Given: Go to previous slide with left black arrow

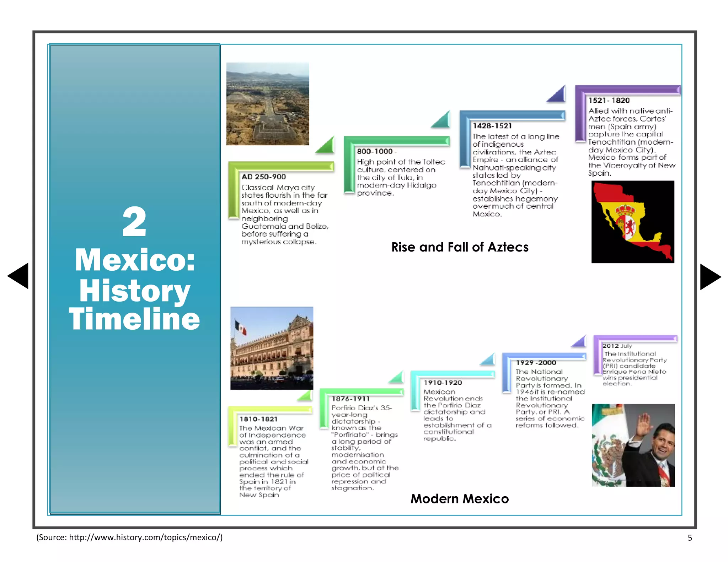Looking at the screenshot, I should [18, 276].
